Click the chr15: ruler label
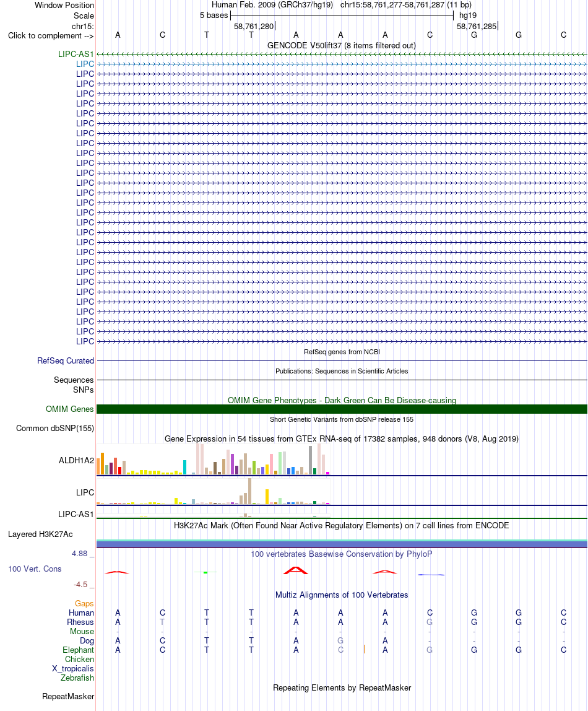The height and width of the screenshot is (711, 588). [83, 26]
